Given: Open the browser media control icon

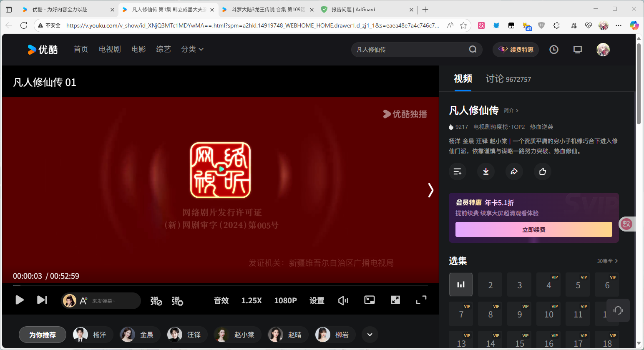Looking at the screenshot, I should pos(574,25).
